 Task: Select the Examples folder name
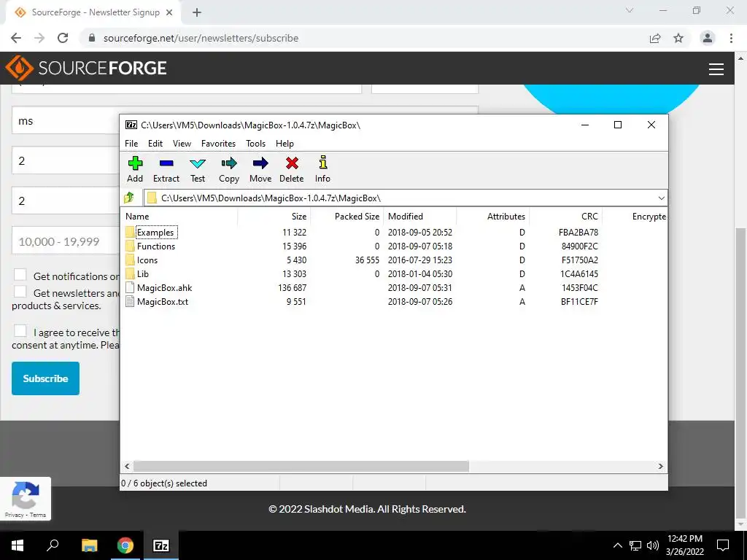tap(155, 233)
